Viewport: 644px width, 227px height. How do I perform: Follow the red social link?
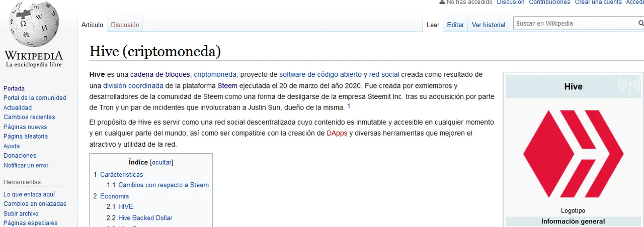click(x=384, y=74)
